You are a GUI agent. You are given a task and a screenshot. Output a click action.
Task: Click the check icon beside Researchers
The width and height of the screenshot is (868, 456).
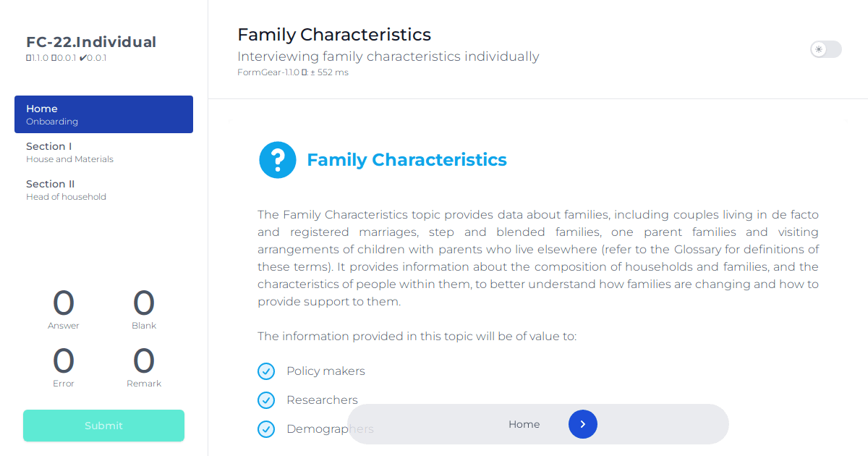click(266, 400)
